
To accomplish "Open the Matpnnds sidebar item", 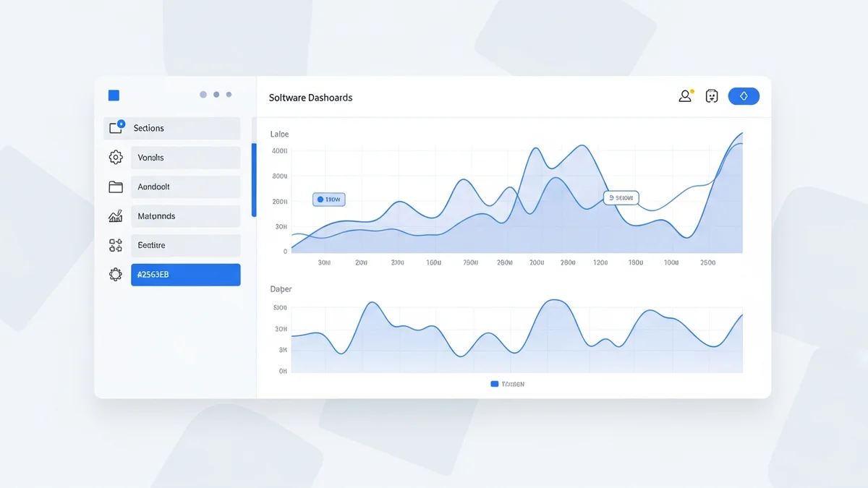I will [185, 216].
